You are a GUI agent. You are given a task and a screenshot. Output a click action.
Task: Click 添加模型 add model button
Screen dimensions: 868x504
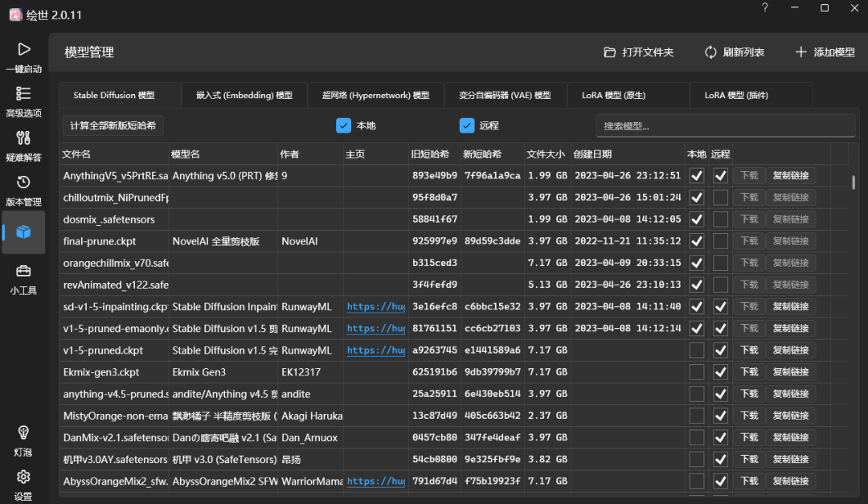825,52
